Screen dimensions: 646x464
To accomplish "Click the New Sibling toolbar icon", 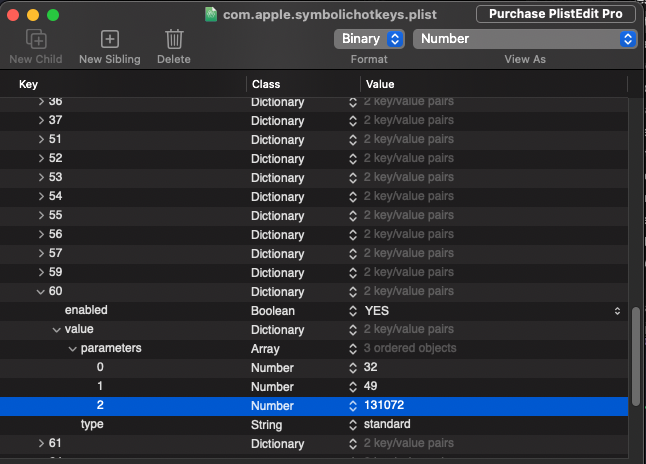I will (110, 39).
